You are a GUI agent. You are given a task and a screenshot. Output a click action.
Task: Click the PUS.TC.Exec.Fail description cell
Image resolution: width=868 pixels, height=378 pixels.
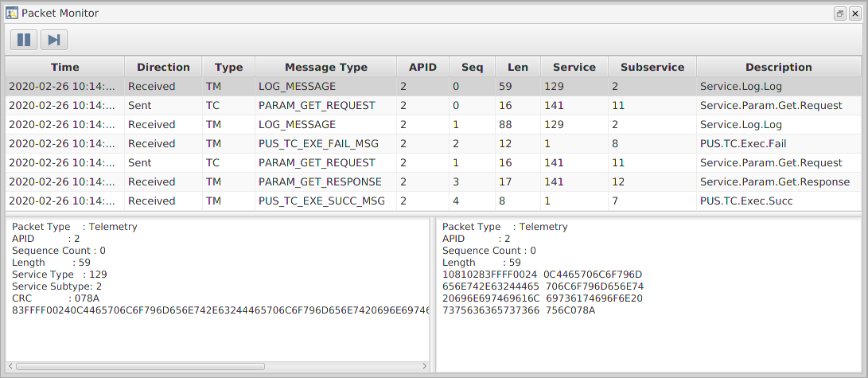click(x=778, y=143)
